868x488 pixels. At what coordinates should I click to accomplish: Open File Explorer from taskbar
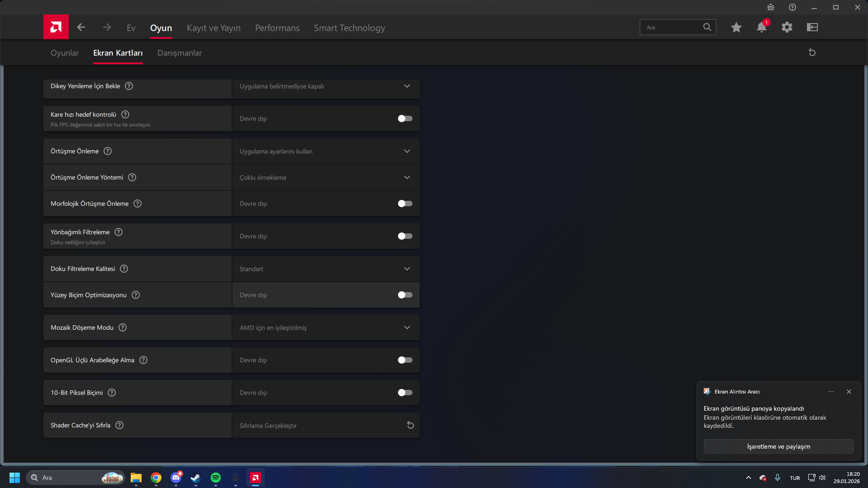pos(136,478)
